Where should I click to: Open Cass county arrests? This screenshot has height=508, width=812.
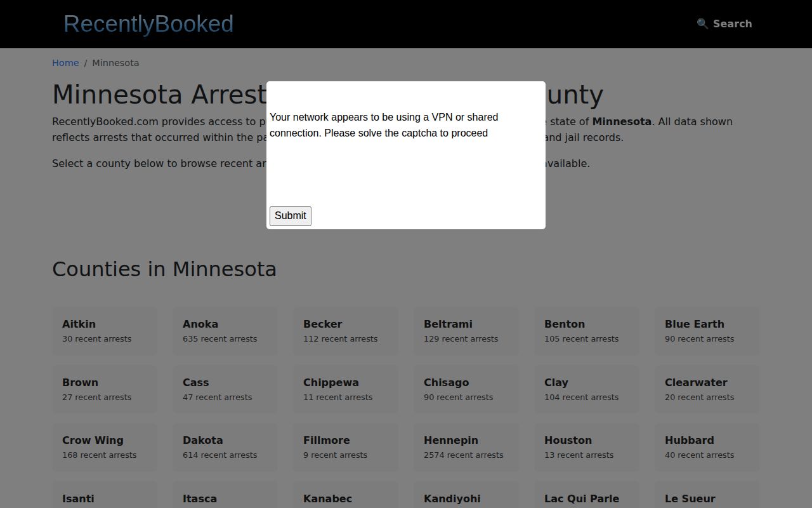[225, 389]
